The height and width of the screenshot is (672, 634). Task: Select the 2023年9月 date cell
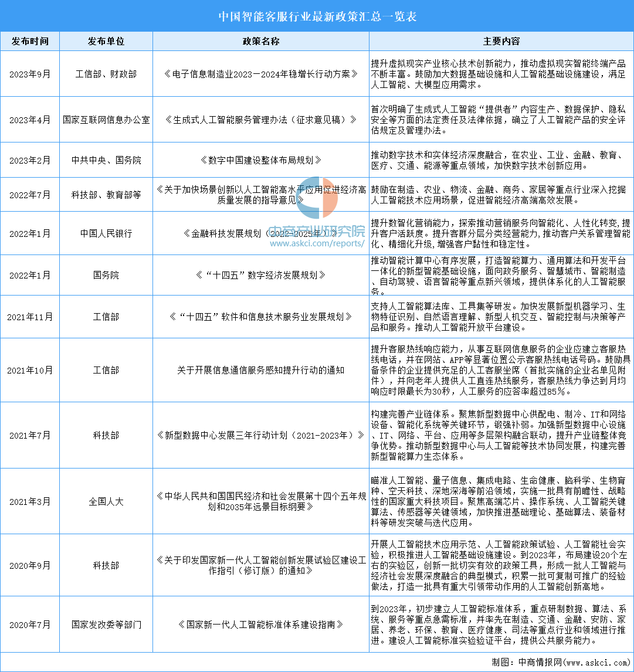point(30,74)
